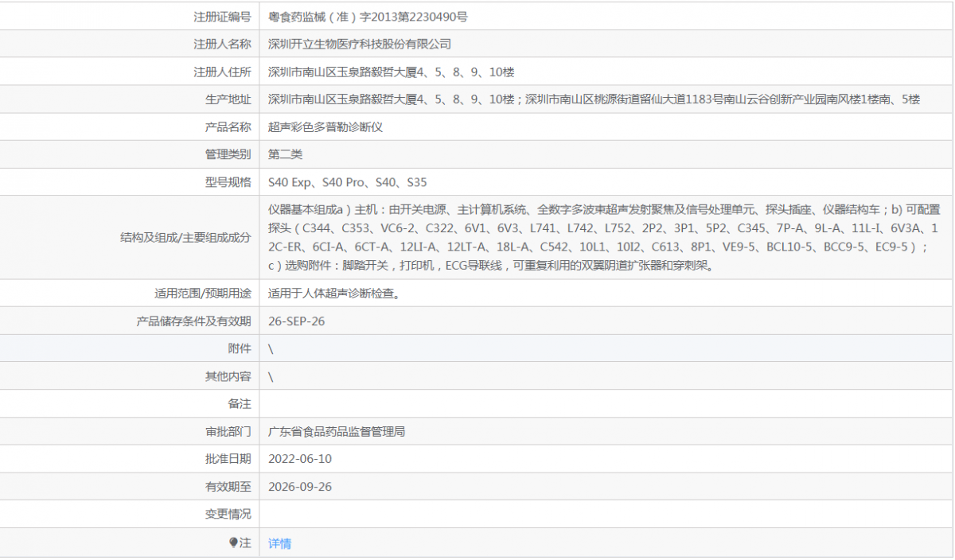Image resolution: width=955 pixels, height=560 pixels.
Task: Select management category value 第二类
Action: point(286,154)
